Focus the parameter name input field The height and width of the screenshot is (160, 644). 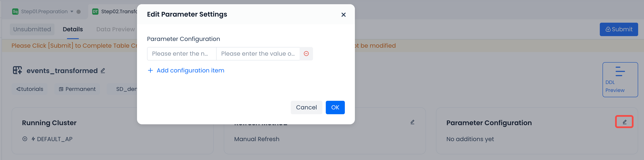point(181,54)
